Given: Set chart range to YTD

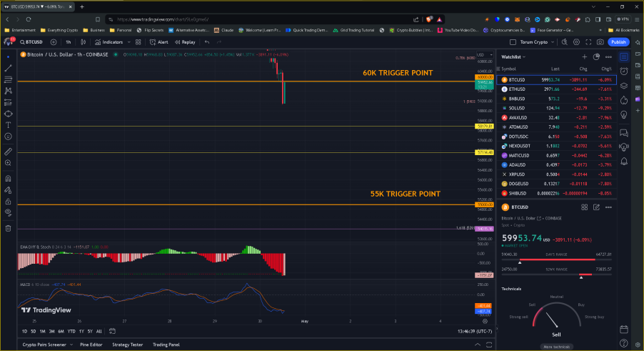Looking at the screenshot, I should 71,331.
